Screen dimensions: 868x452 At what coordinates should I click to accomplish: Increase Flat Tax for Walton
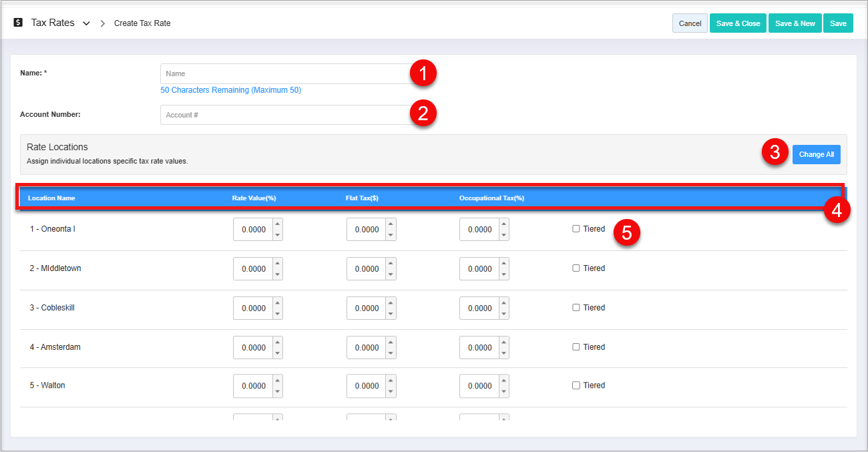click(391, 381)
